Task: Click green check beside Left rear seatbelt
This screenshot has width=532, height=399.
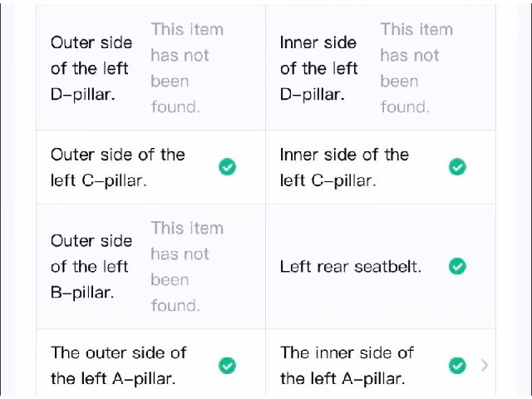Action: [x=457, y=266]
